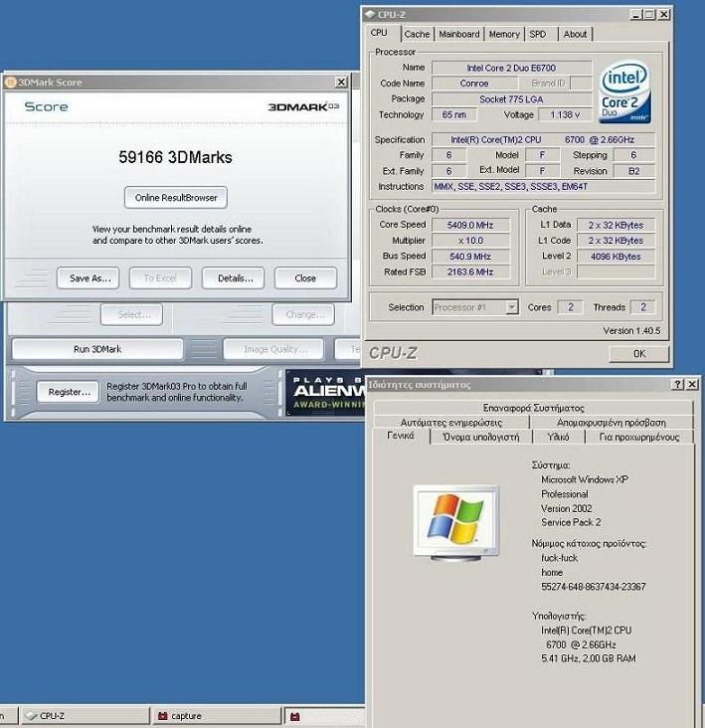
Task: Click the Save As... button
Action: click(88, 278)
